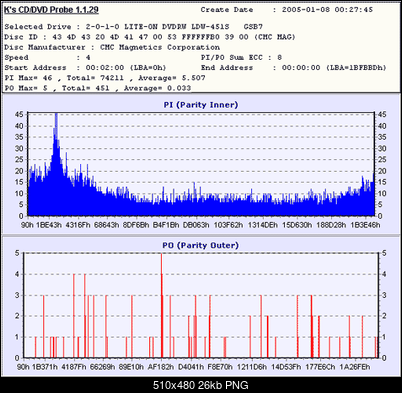Click the K's CD/DVD Probe 1.1.29 title

click(51, 10)
